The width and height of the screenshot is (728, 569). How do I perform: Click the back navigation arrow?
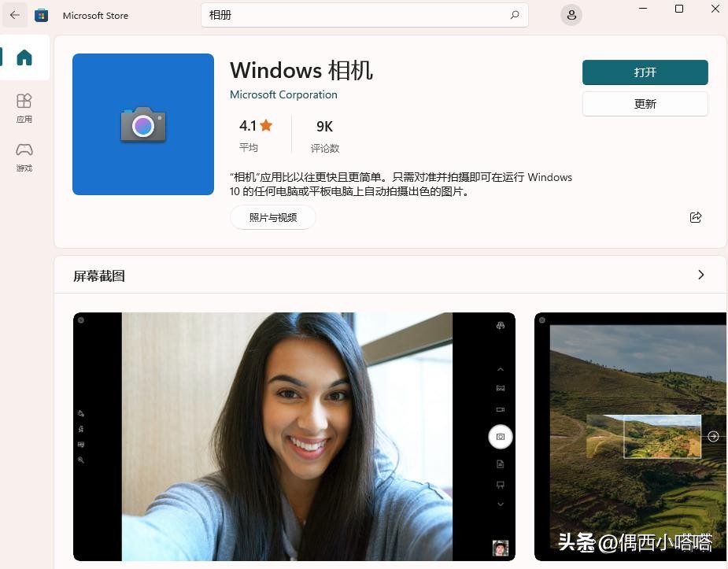(14, 15)
